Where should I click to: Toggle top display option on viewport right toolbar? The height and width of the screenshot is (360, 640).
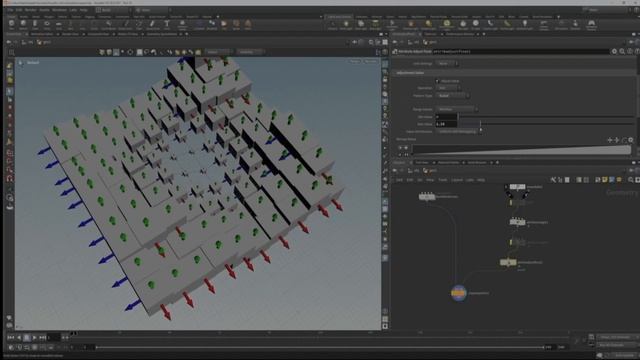(385, 64)
